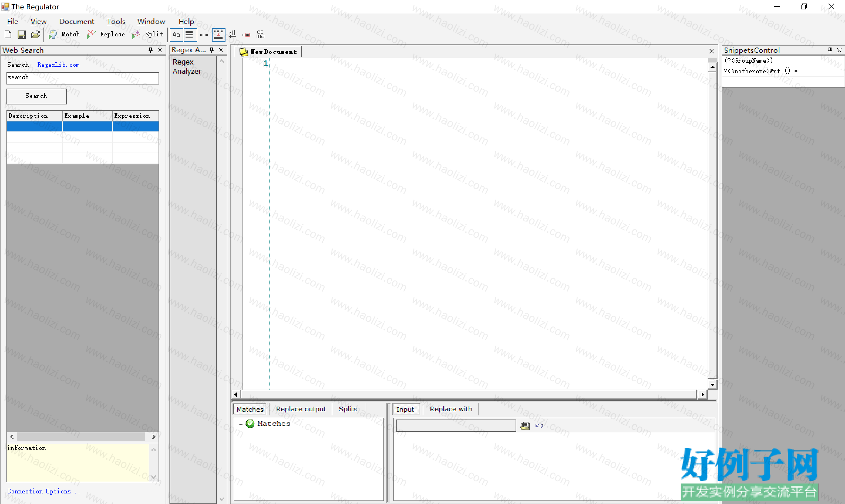Select the highlighted first results row
This screenshot has height=504, width=845.
(x=83, y=126)
